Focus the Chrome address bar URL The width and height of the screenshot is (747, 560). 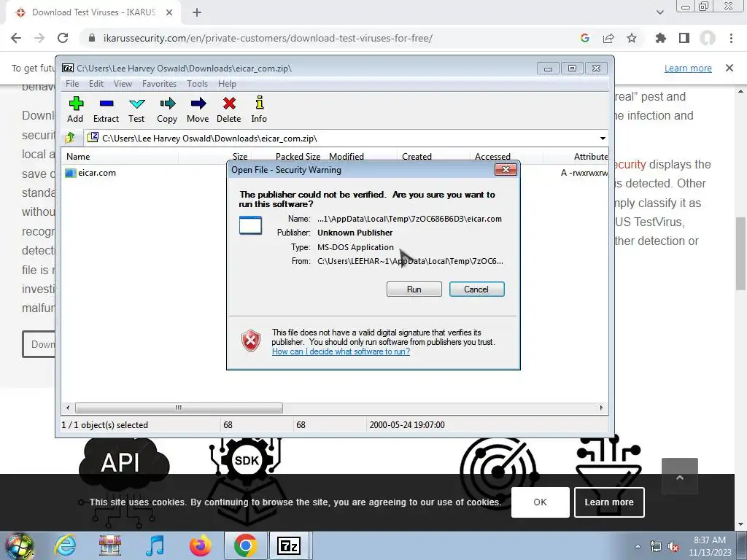pyautogui.click(x=268, y=38)
